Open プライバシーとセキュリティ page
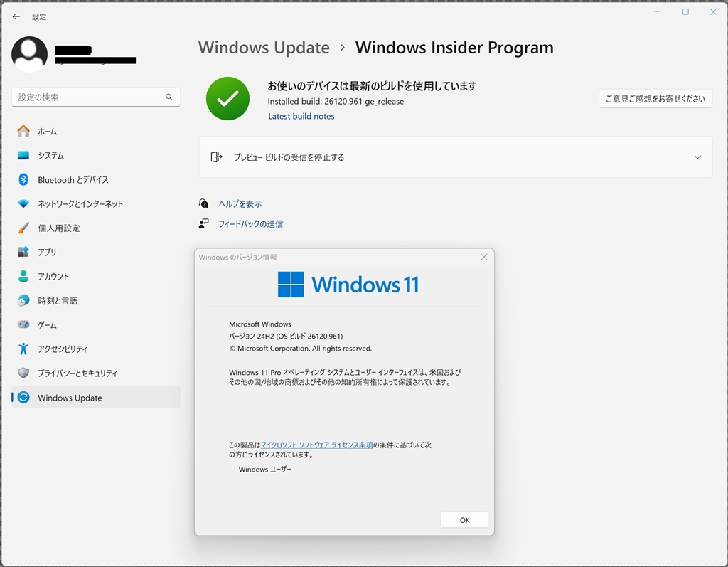 [96, 373]
